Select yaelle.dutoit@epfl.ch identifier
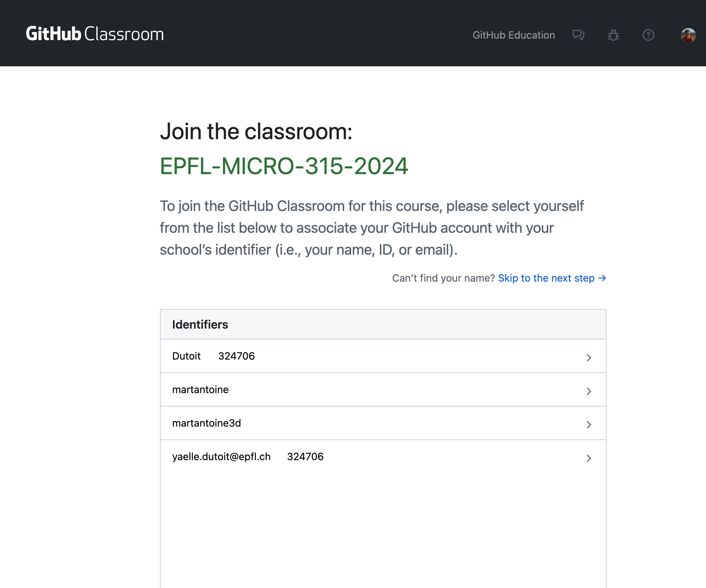This screenshot has width=706, height=588. (221, 456)
